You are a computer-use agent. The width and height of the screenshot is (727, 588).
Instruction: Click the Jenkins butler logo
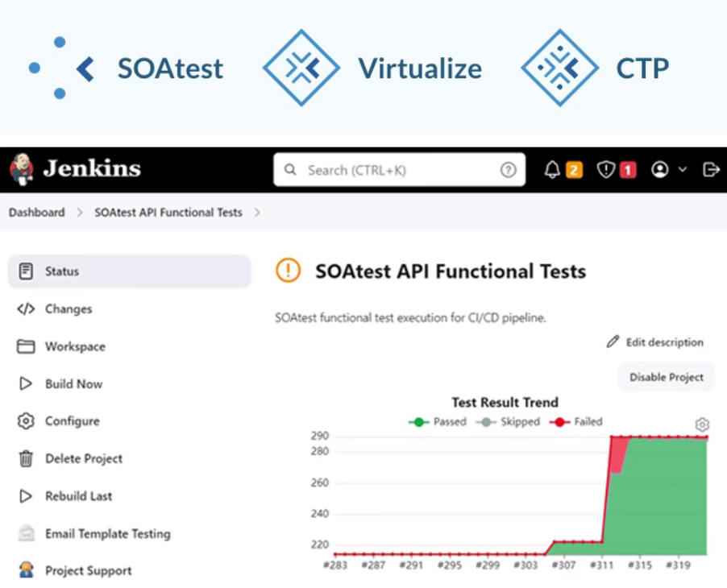pos(21,170)
